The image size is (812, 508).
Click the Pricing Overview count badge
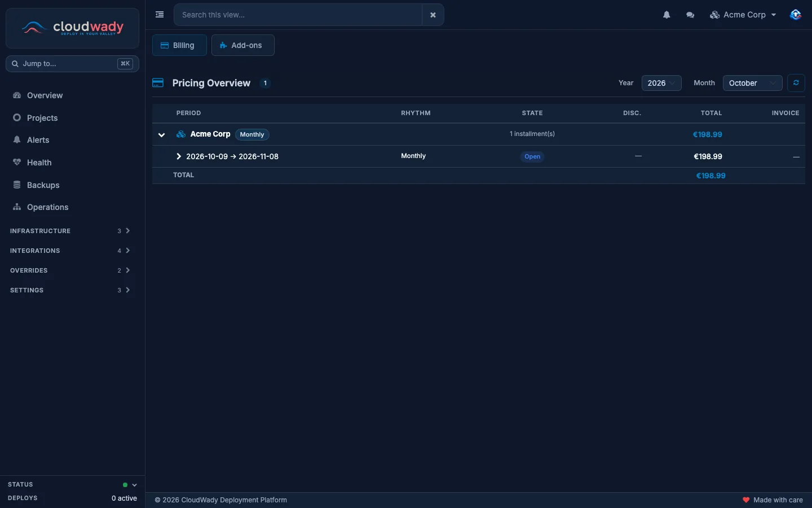pos(265,83)
